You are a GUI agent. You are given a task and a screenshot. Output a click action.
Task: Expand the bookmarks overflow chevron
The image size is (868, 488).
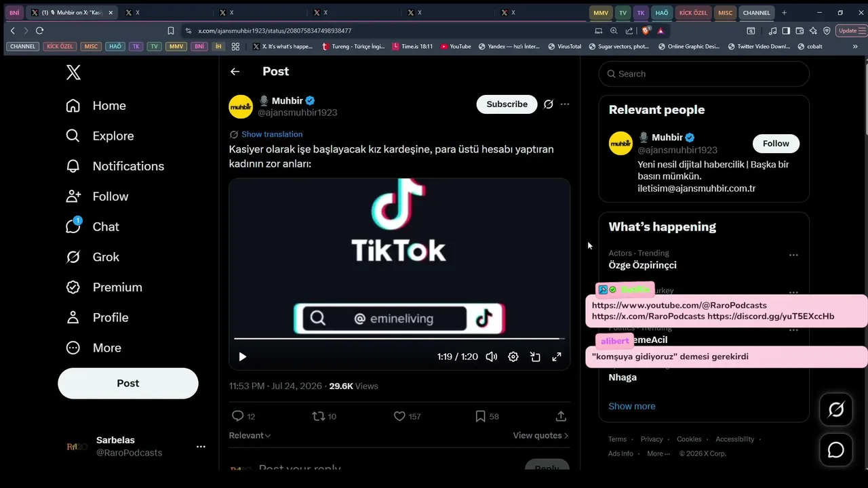855,47
